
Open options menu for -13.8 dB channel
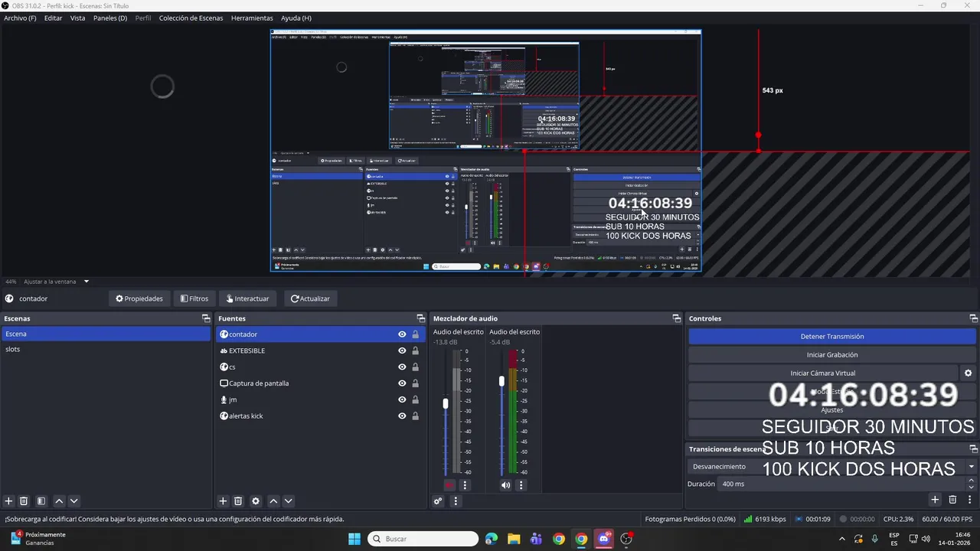[x=465, y=485]
